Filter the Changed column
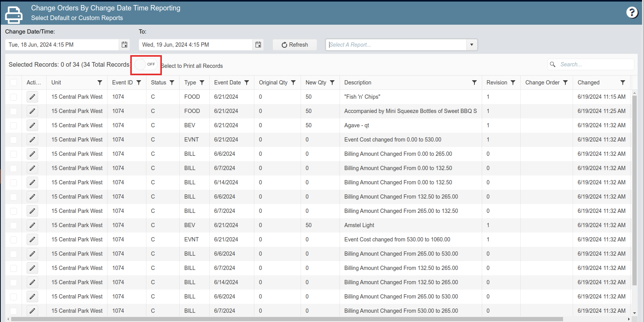 pyautogui.click(x=623, y=83)
